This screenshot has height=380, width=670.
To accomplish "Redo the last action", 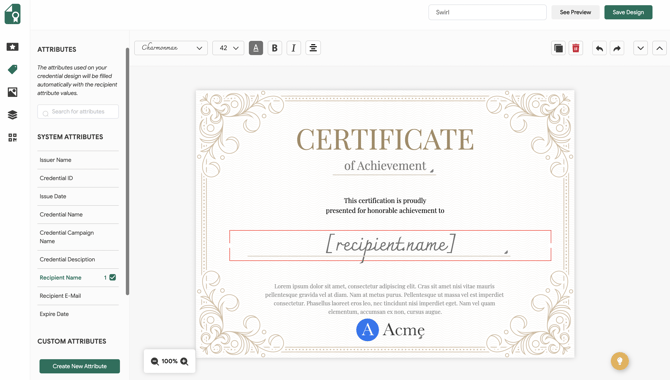I will (x=617, y=48).
